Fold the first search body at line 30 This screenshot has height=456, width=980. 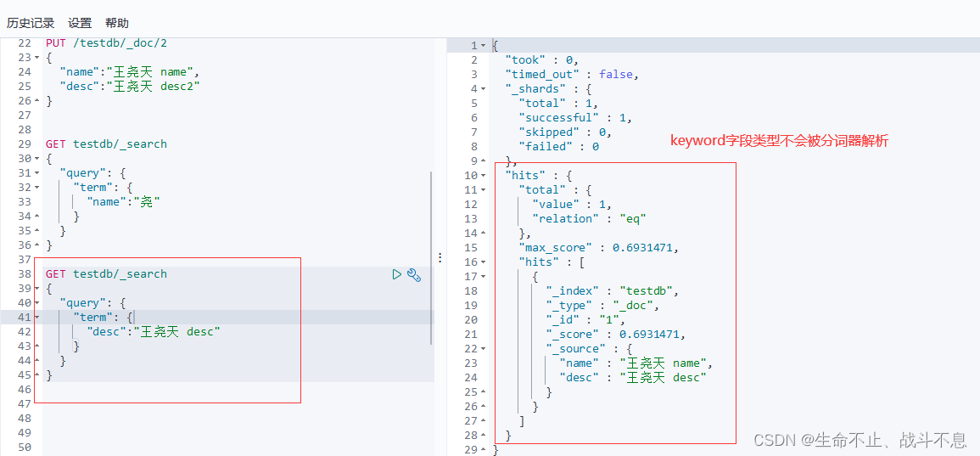tap(36, 159)
